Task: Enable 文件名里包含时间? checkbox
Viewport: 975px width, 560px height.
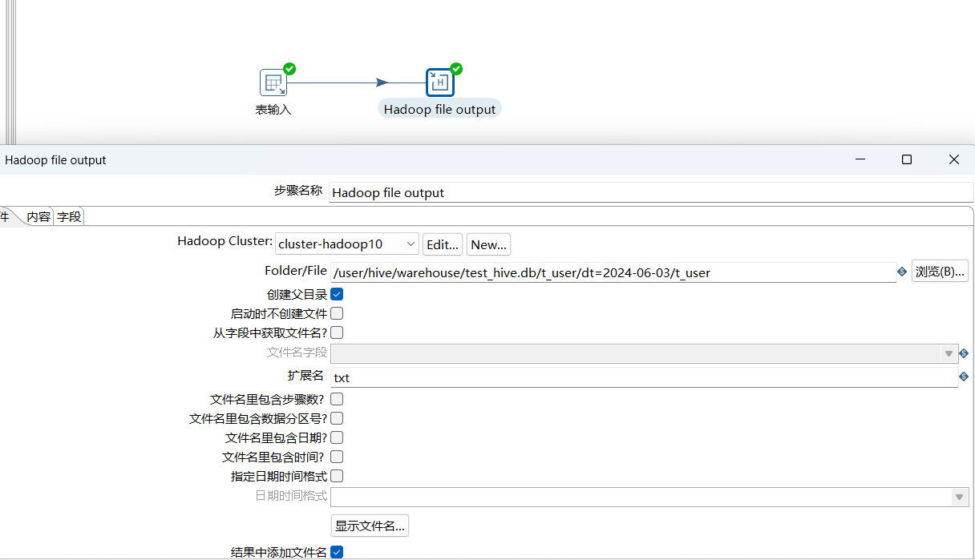Action: pyautogui.click(x=337, y=457)
